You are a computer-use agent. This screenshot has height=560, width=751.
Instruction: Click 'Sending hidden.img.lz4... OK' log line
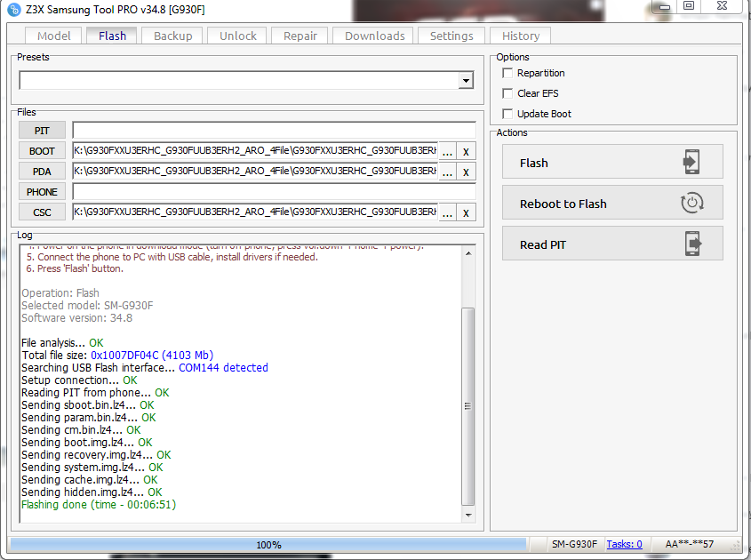tap(92, 492)
